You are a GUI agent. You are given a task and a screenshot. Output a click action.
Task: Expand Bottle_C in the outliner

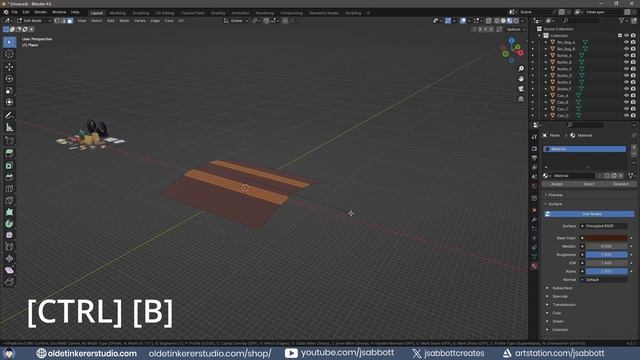(x=546, y=69)
